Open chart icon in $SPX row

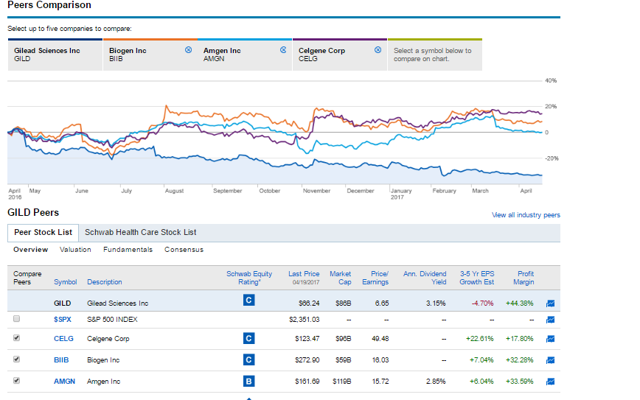point(550,320)
